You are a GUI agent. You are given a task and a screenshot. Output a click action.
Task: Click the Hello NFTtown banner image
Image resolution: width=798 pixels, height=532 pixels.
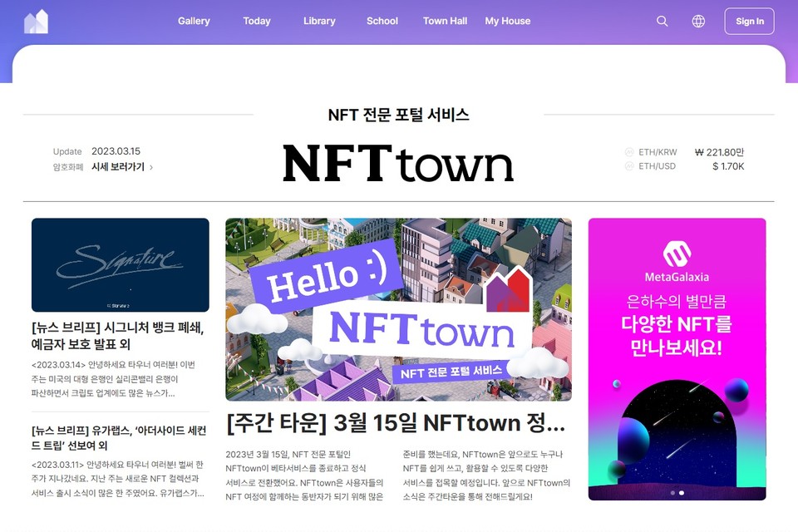pyautogui.click(x=398, y=308)
